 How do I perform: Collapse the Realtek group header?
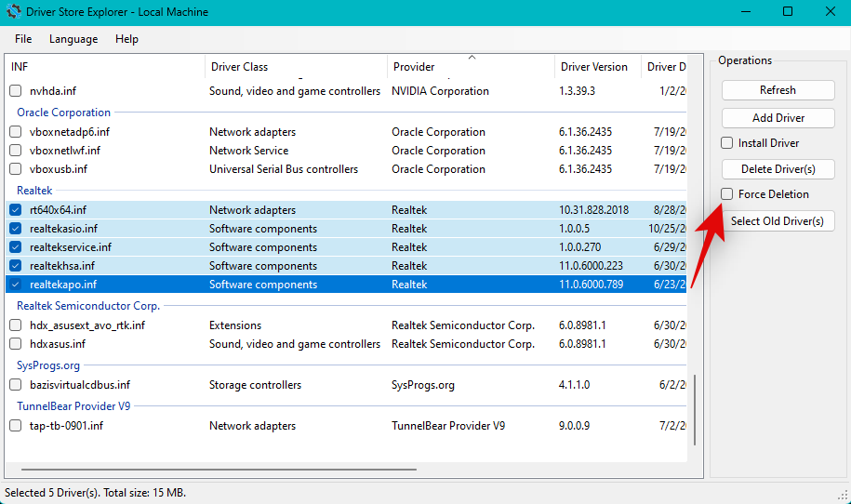(x=36, y=191)
